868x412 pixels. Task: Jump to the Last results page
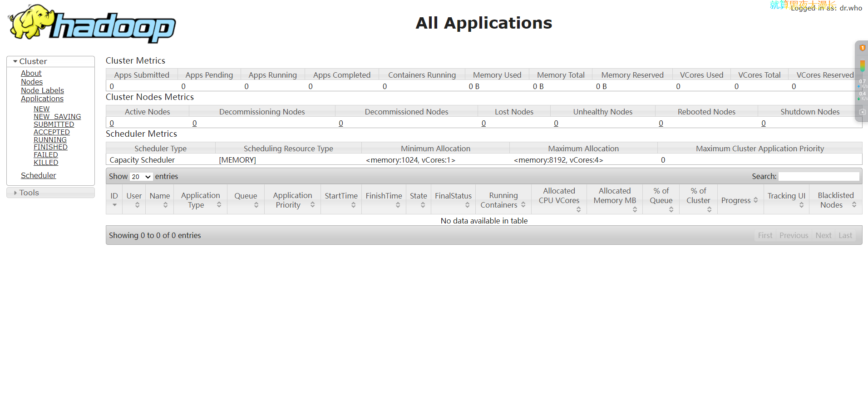[845, 235]
